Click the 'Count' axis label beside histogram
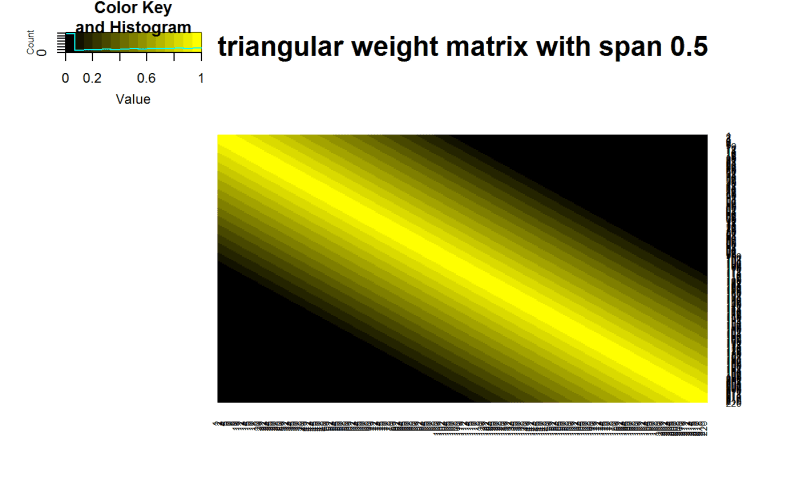799x494 pixels. pyautogui.click(x=31, y=42)
